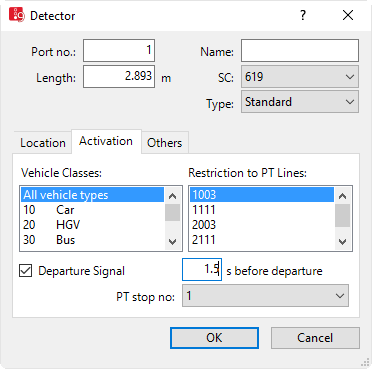Expand the Type dropdown set to Standard
The width and height of the screenshot is (372, 369).
[300, 102]
